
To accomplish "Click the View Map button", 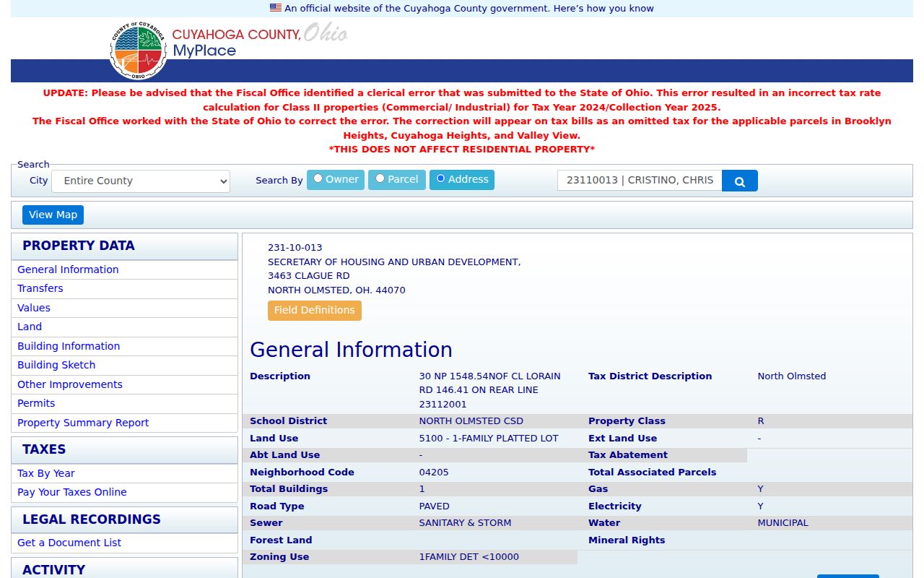I will pos(53,215).
